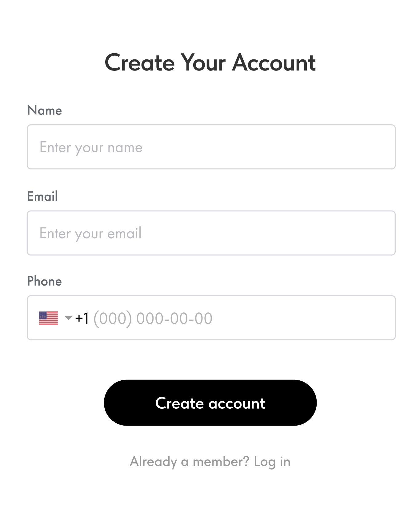Click the 'Enter your email' placeholder text
The height and width of the screenshot is (517, 420).
click(90, 233)
